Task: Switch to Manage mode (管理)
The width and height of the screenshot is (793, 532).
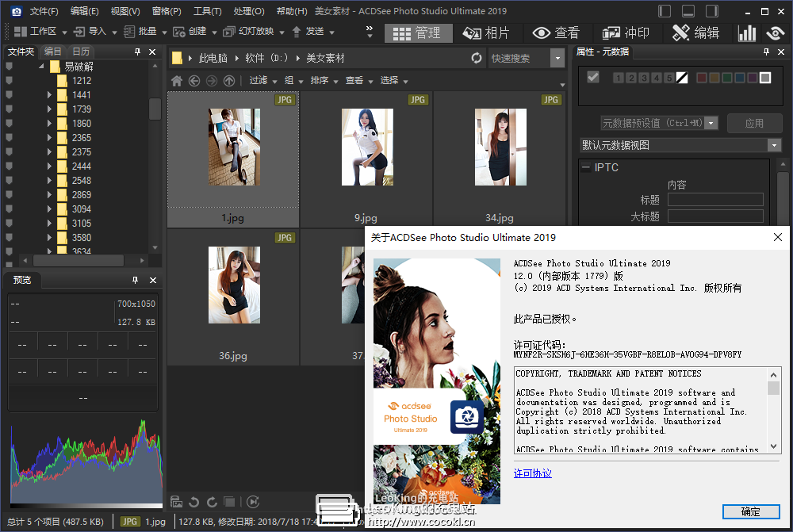Action: (x=417, y=33)
